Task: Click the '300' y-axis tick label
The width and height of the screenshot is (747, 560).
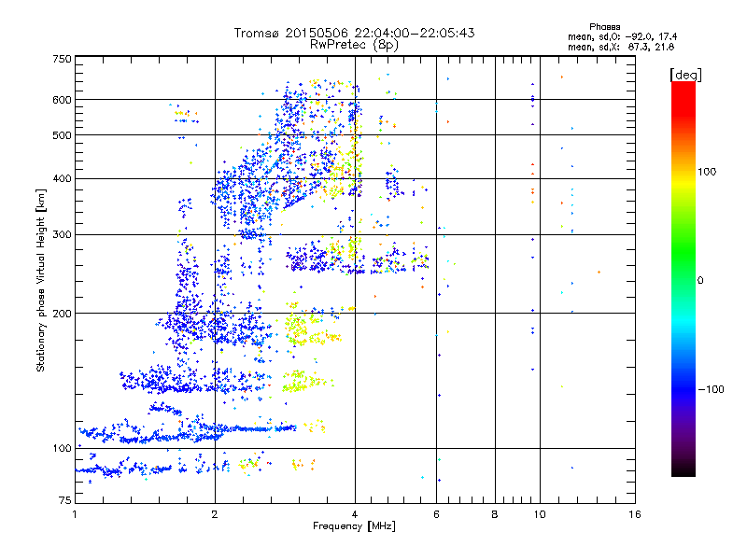Action: (x=62, y=235)
